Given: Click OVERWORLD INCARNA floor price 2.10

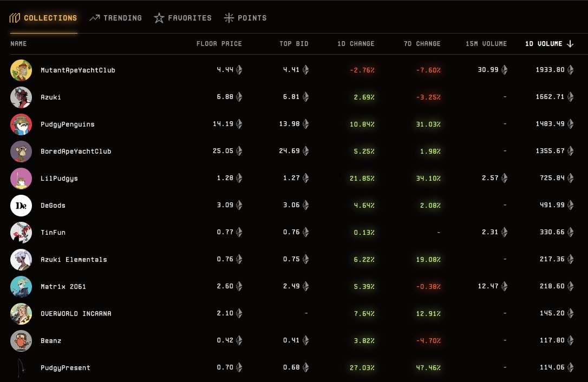Looking at the screenshot, I should [x=225, y=313].
